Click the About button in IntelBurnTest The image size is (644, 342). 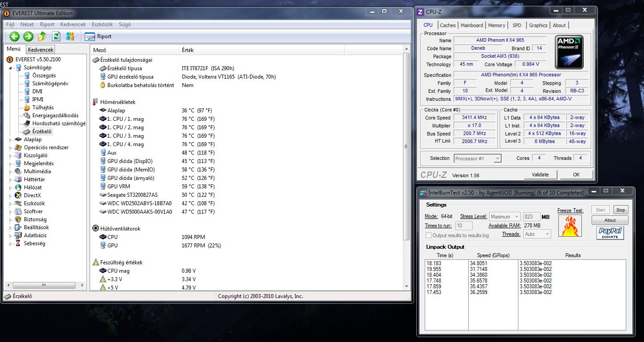click(610, 220)
